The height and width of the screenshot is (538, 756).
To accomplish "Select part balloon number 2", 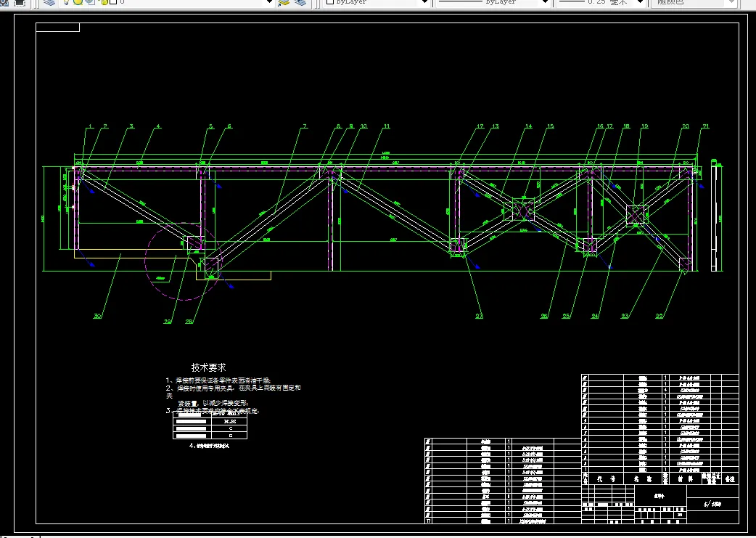I will pyautogui.click(x=105, y=126).
